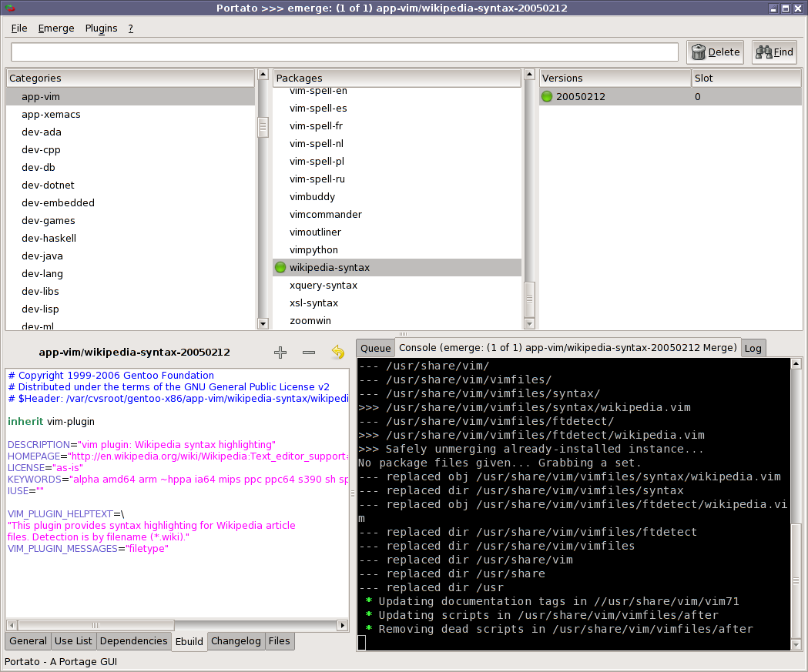Select the dev-dotnet category
The image size is (808, 672).
130,185
